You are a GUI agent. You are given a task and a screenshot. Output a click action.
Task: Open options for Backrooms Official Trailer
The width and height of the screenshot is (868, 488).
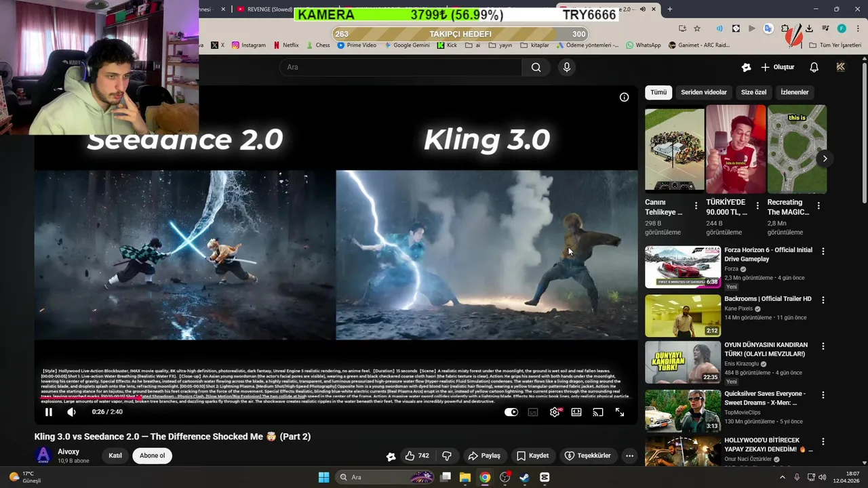[823, 300]
